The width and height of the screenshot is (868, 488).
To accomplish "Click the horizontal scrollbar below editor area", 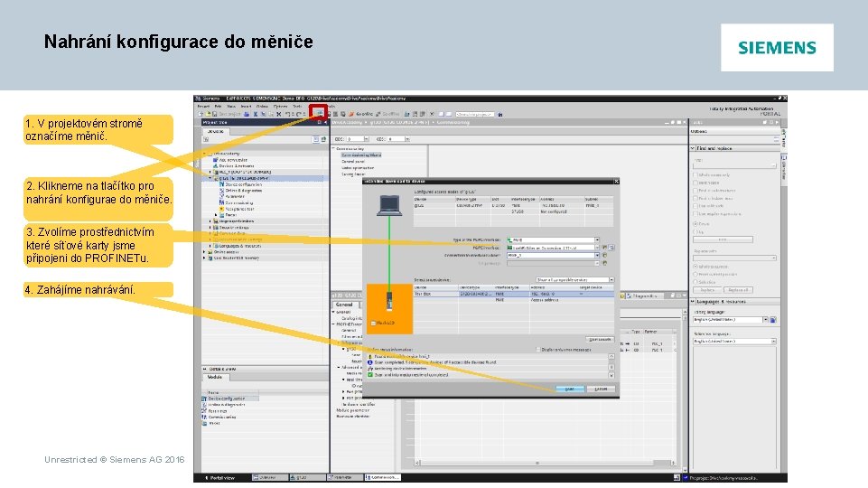I will (x=546, y=463).
